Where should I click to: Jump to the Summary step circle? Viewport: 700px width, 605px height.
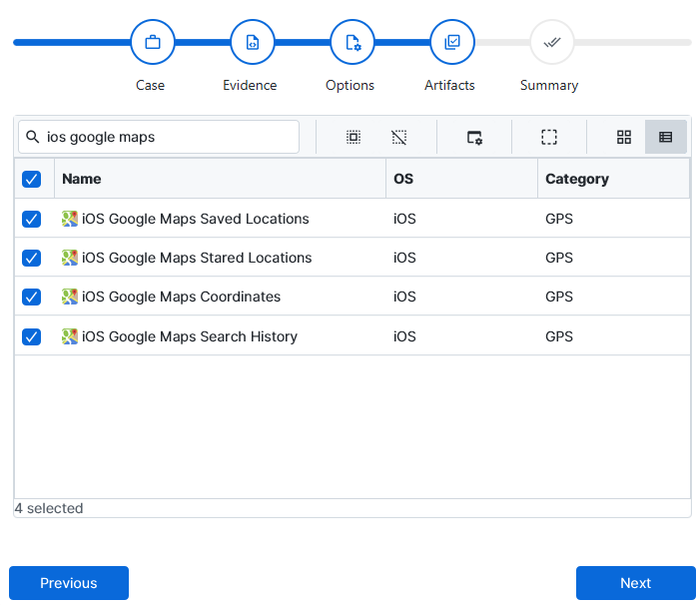(x=552, y=42)
